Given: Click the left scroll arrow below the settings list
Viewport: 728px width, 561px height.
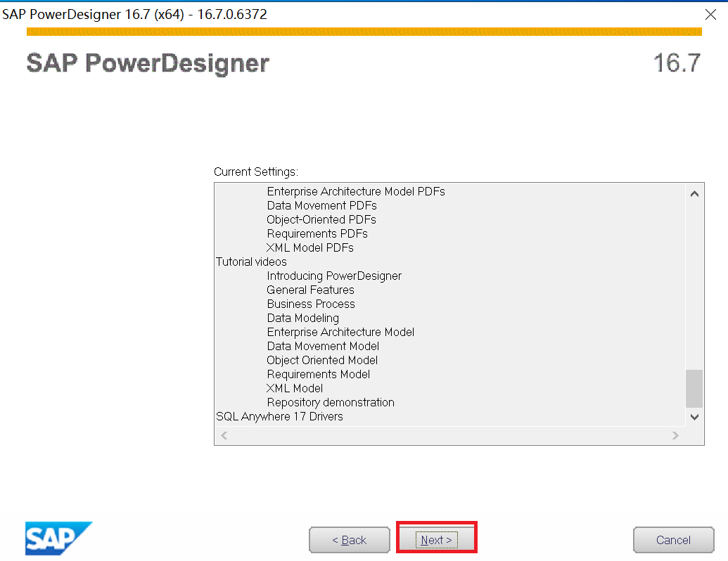Looking at the screenshot, I should [x=223, y=435].
